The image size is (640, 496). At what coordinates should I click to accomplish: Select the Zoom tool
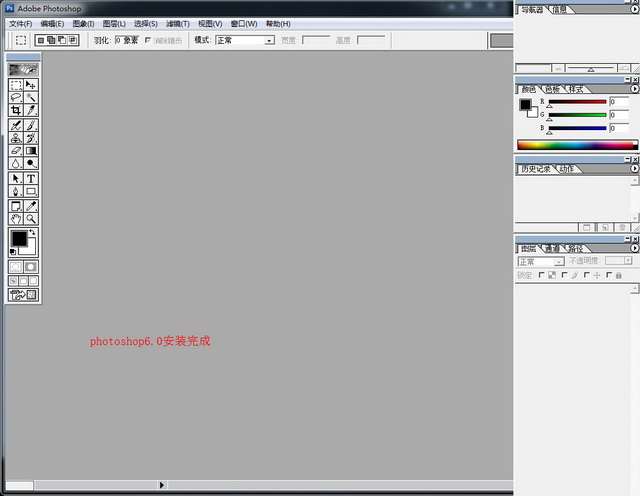pyautogui.click(x=31, y=219)
